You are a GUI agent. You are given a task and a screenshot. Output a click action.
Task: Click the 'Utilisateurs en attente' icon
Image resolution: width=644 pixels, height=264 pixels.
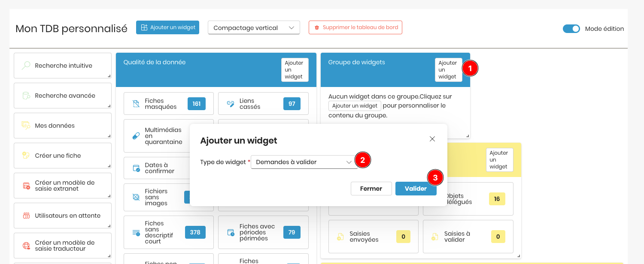point(26,216)
